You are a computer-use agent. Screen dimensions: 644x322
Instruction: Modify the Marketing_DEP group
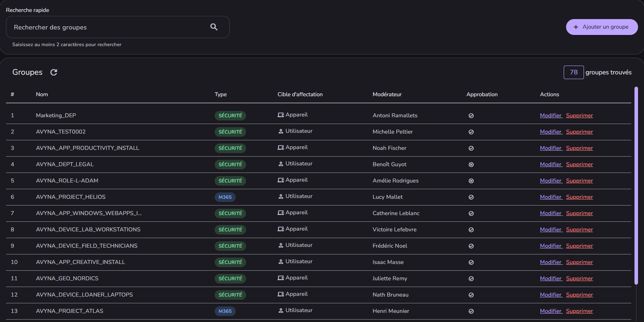[551, 116]
